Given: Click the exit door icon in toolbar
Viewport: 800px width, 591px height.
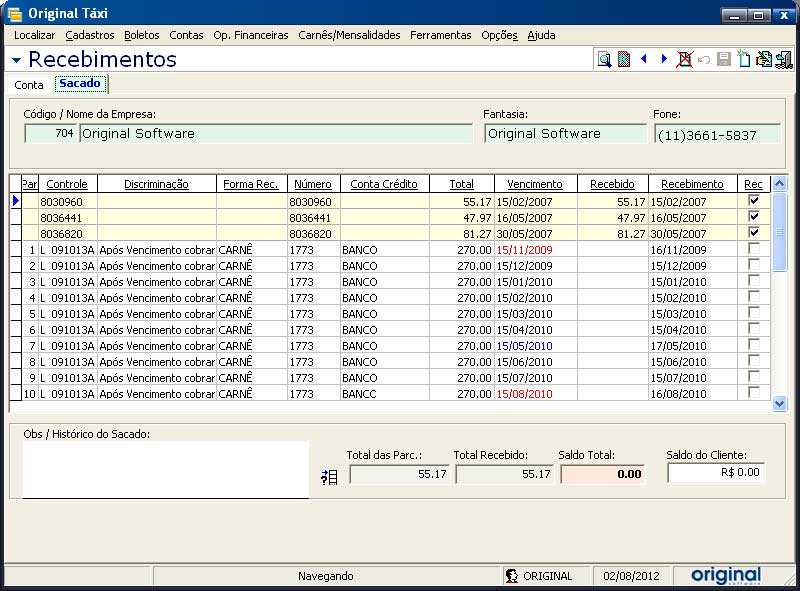Looking at the screenshot, I should 783,60.
